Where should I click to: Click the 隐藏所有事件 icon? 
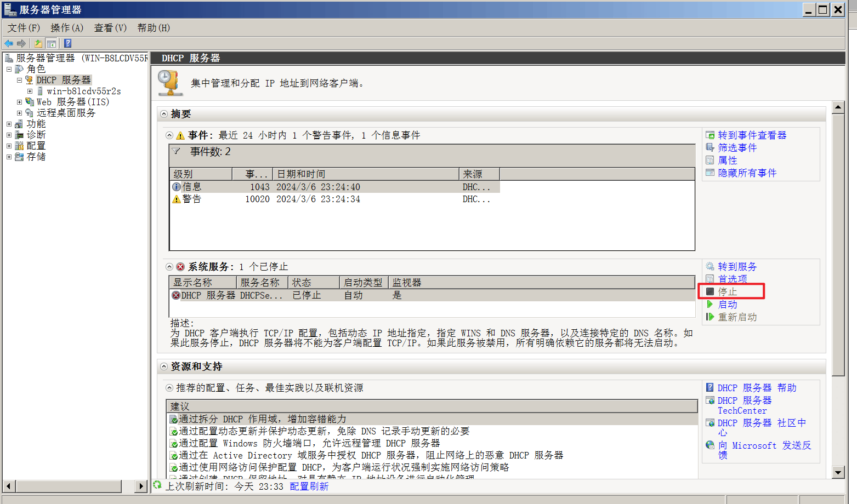pos(710,173)
